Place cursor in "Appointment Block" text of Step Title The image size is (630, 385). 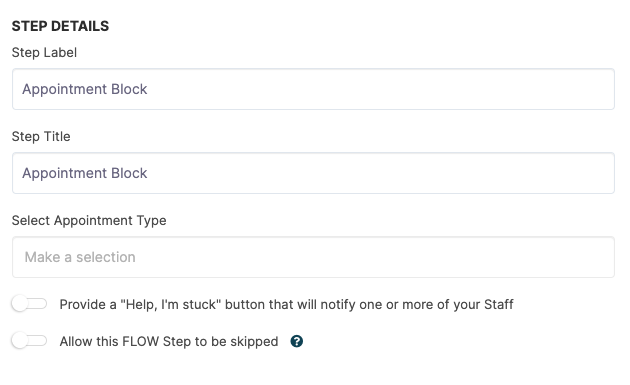85,173
